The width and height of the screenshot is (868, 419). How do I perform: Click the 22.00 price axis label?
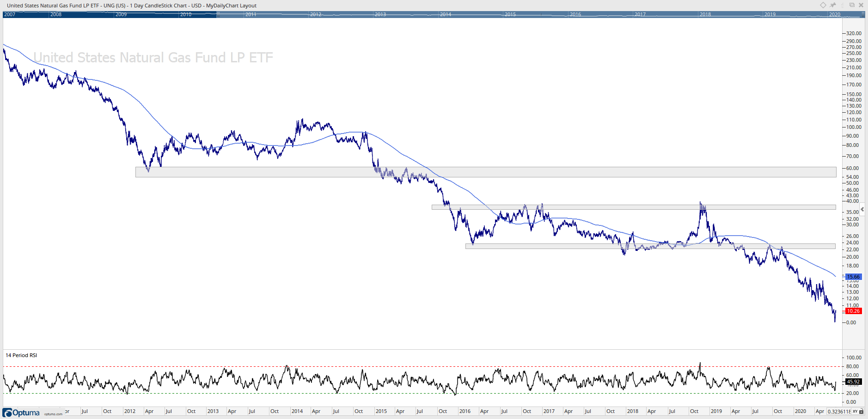pyautogui.click(x=852, y=249)
